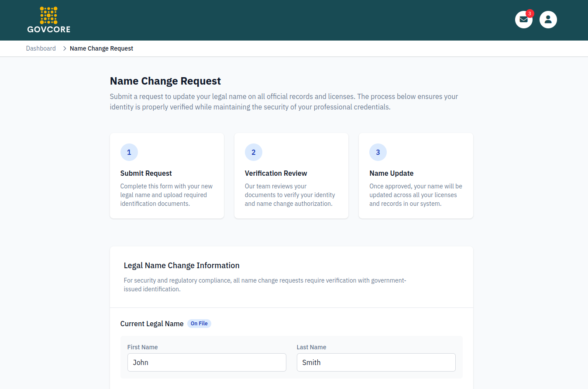Click Verification Review card description text
The height and width of the screenshot is (389, 588).
[290, 195]
